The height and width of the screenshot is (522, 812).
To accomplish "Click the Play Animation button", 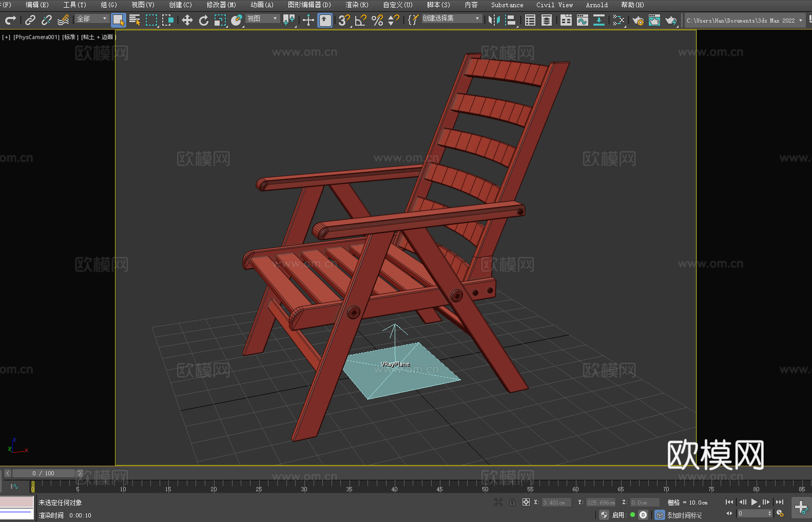I will [x=754, y=502].
